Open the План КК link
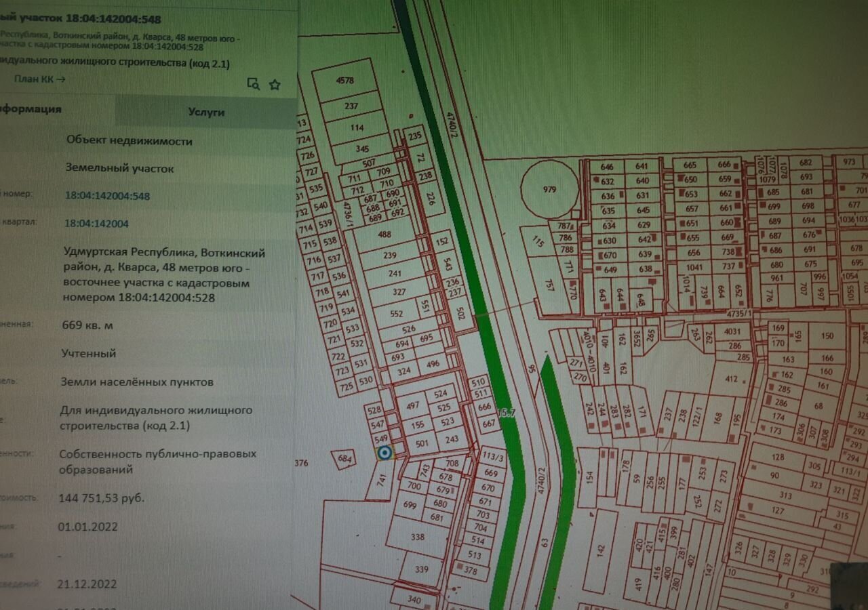 point(39,79)
